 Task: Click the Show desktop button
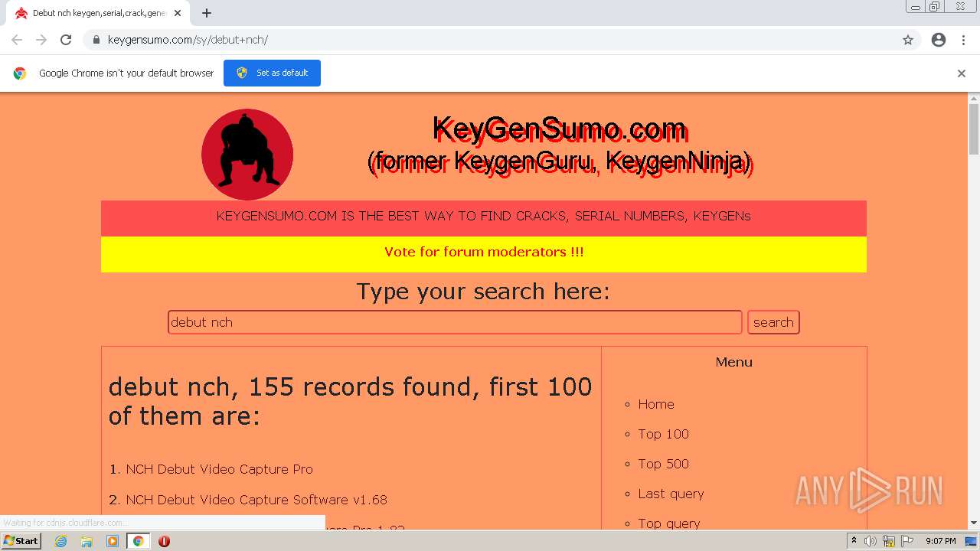click(x=972, y=541)
